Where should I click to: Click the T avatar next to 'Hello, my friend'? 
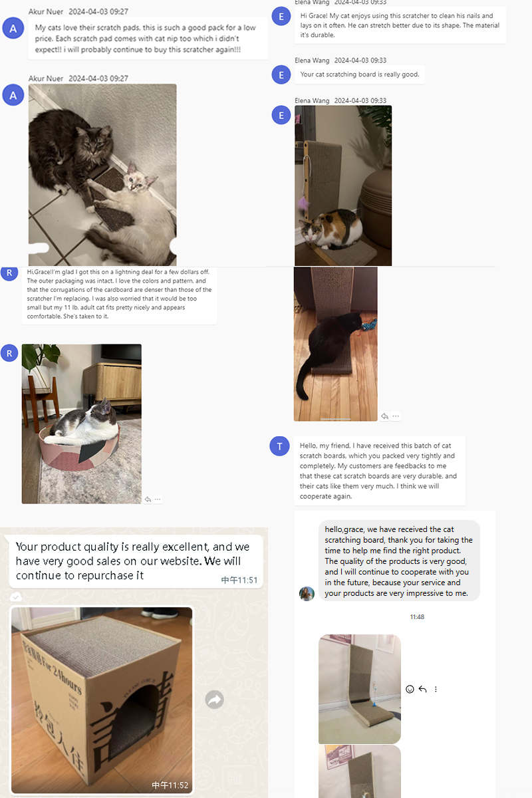280,446
